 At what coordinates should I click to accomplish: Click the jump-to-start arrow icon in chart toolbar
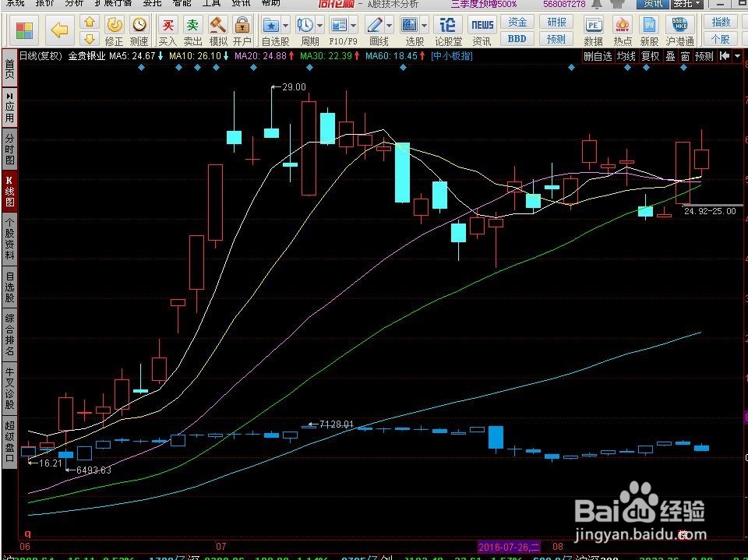click(x=725, y=56)
